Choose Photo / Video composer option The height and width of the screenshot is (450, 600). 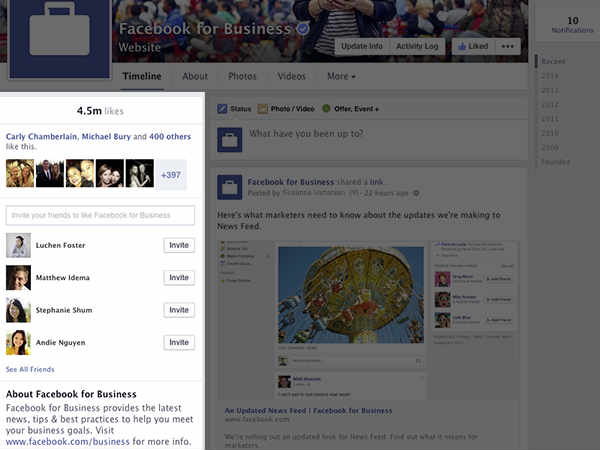coord(286,109)
